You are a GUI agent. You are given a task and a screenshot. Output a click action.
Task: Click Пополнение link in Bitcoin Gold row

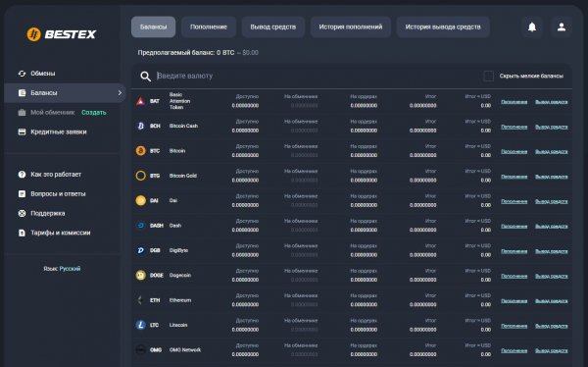(514, 177)
